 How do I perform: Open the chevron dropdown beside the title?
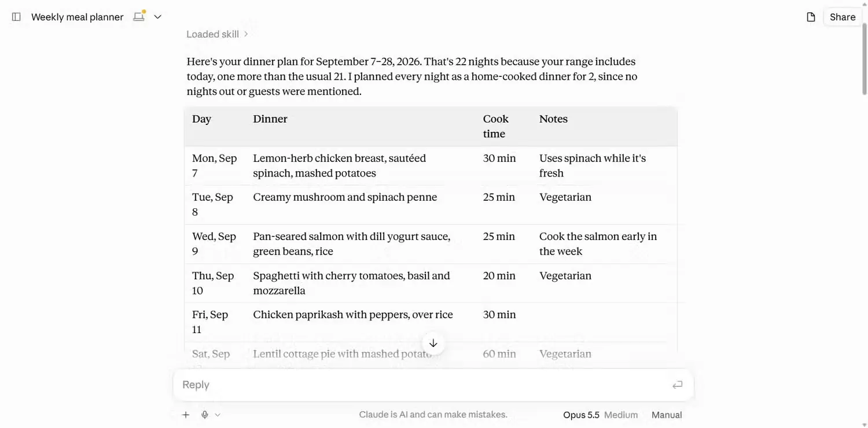click(x=157, y=17)
